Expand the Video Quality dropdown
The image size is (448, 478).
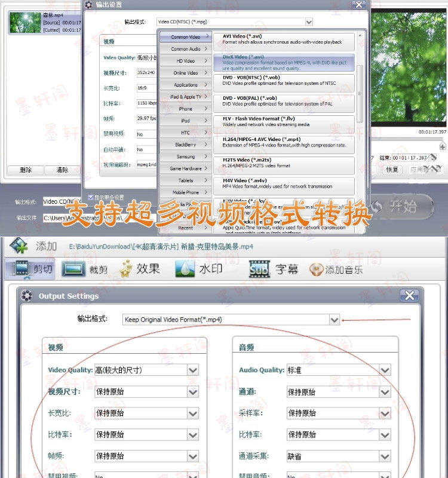click(192, 370)
